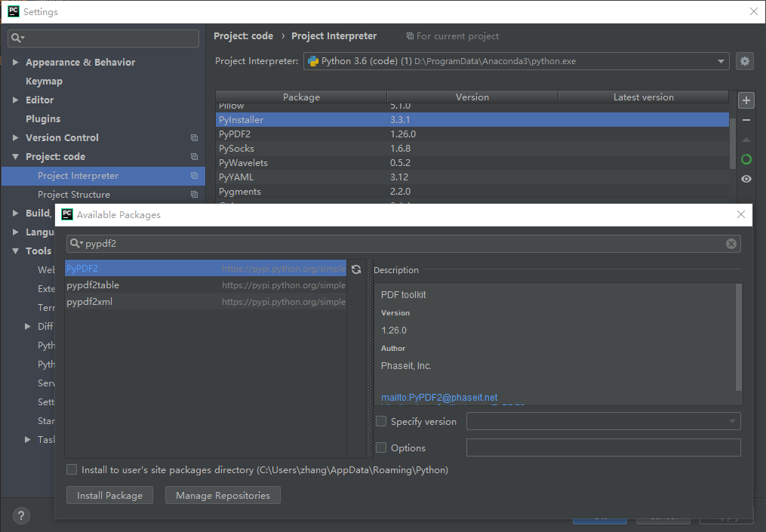The width and height of the screenshot is (766, 532).
Task: Select the PyInstaller row in package table
Action: tap(472, 120)
